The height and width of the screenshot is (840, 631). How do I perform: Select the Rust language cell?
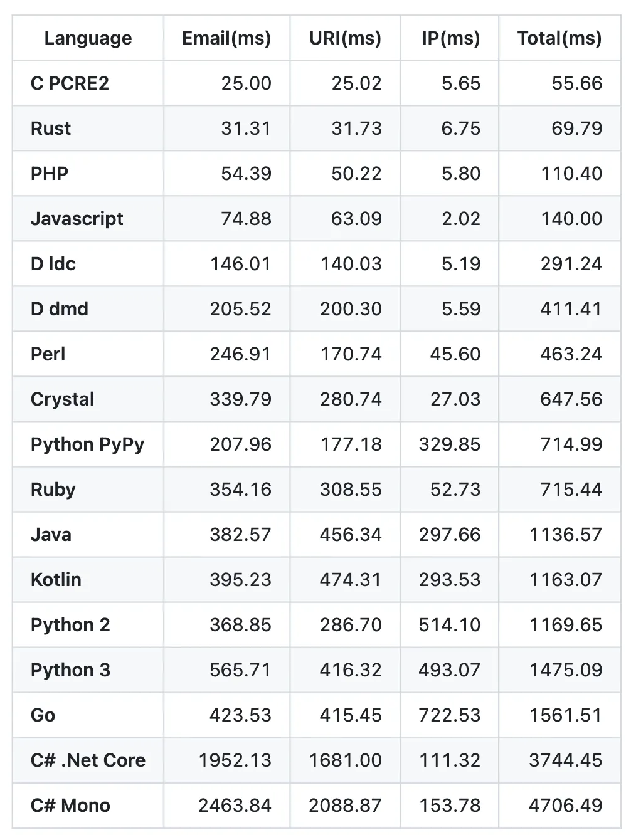click(x=51, y=129)
